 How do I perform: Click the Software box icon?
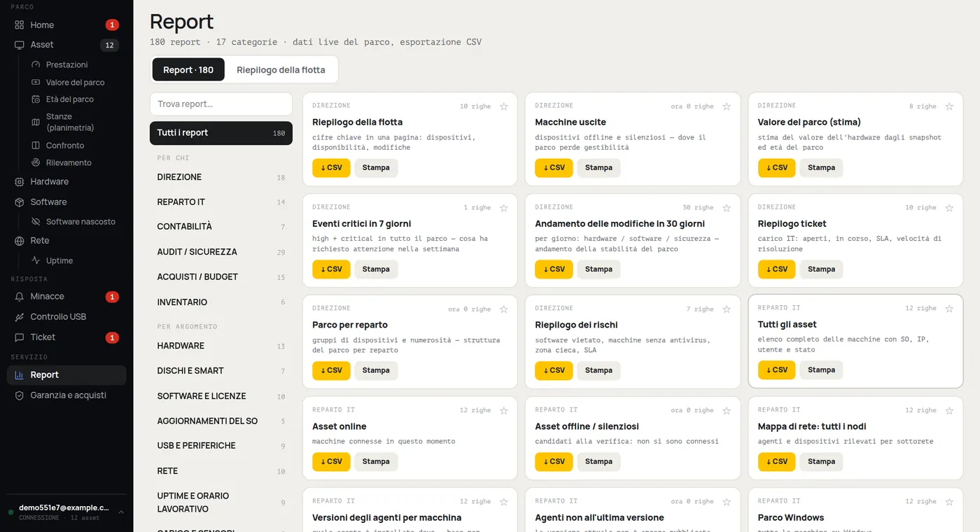point(19,202)
